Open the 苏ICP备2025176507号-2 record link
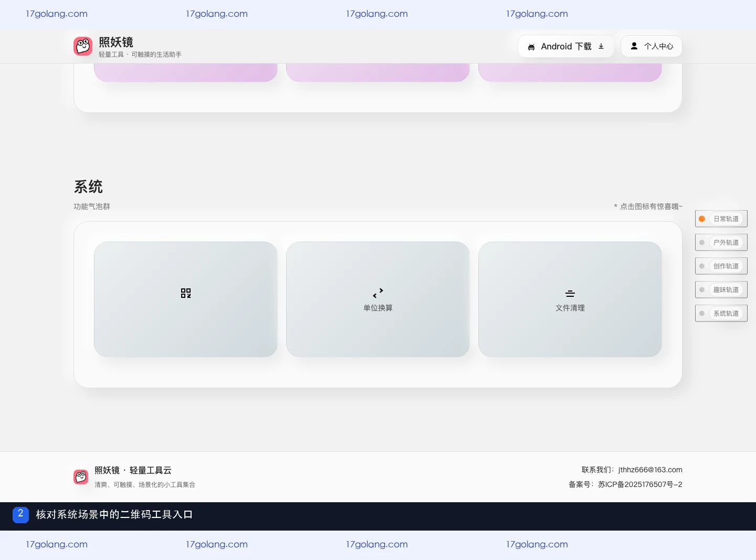Viewport: 756px width, 560px height. click(x=640, y=484)
